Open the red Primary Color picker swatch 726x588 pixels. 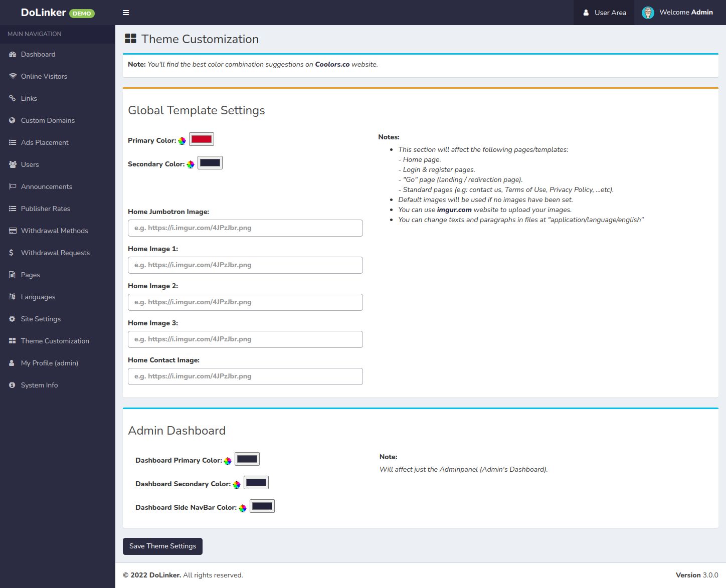point(202,139)
